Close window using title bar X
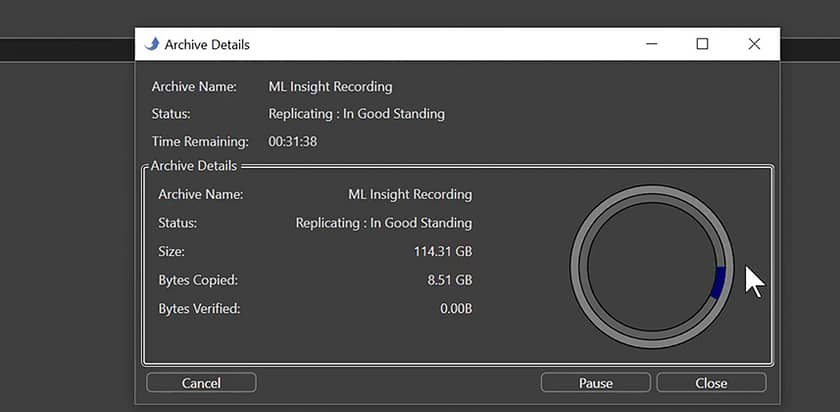Viewport: 840px width, 412px height. (754, 44)
